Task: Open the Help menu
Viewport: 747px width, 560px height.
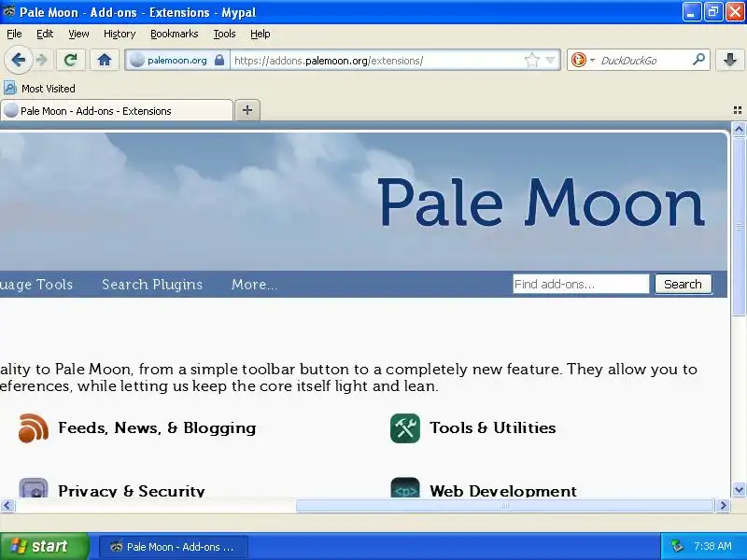Action: [x=261, y=34]
